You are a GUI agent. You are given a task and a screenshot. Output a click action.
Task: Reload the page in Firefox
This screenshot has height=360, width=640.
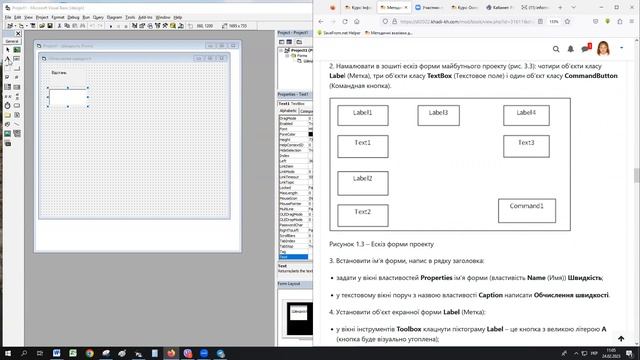pyautogui.click(x=345, y=22)
